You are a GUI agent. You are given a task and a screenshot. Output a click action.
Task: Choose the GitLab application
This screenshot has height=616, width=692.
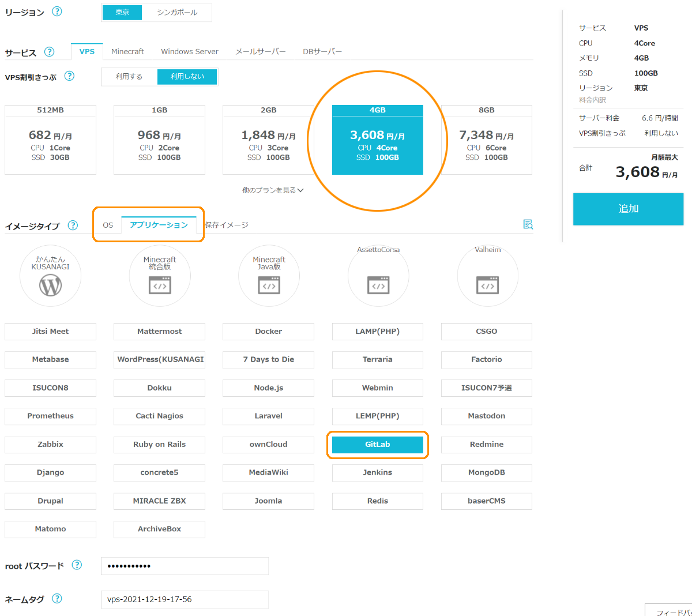378,445
